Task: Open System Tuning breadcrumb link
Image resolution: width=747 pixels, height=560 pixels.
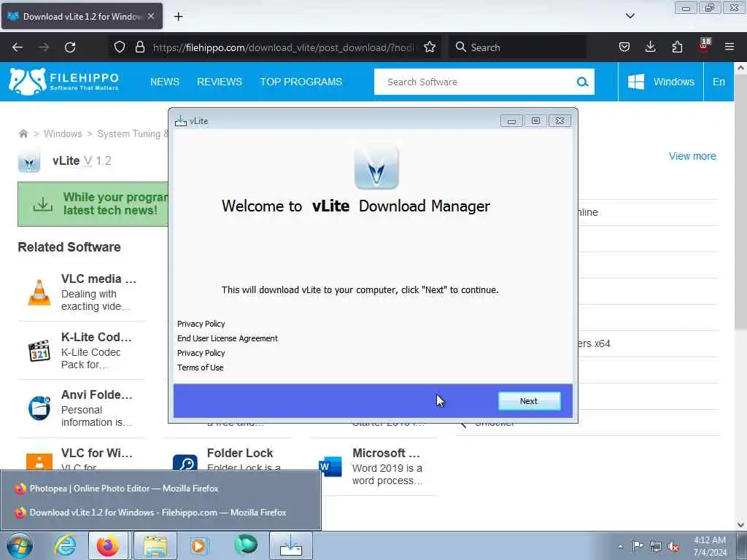Action: coord(133,134)
